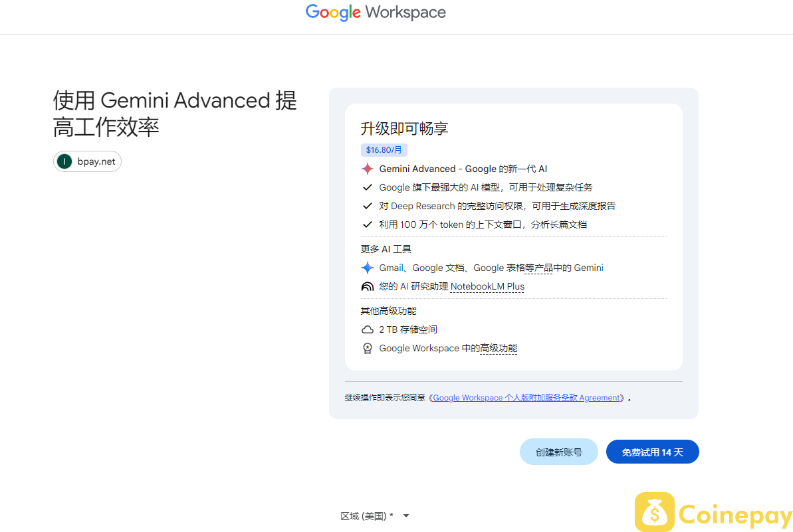This screenshot has width=793, height=532.
Task: Click the NotebookLM Plus underlined link
Action: [x=487, y=286]
